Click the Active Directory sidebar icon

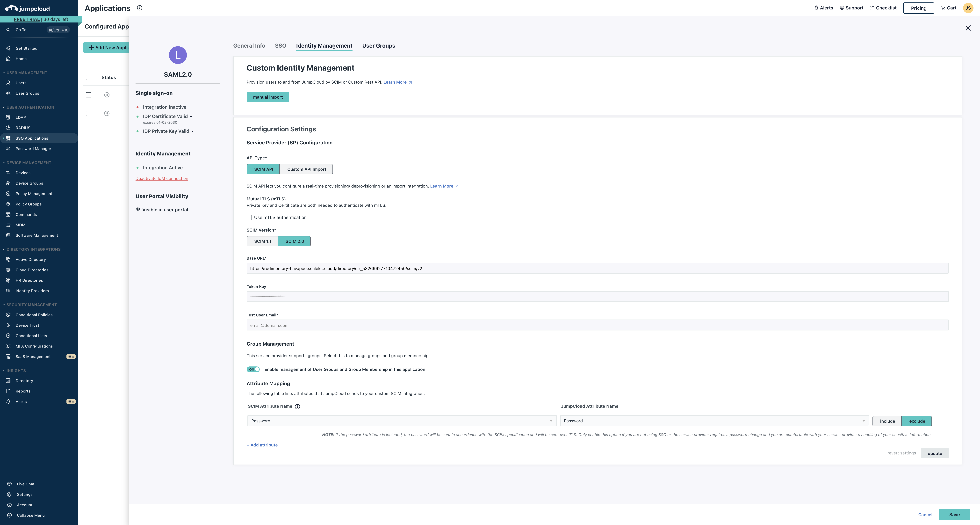8,259
